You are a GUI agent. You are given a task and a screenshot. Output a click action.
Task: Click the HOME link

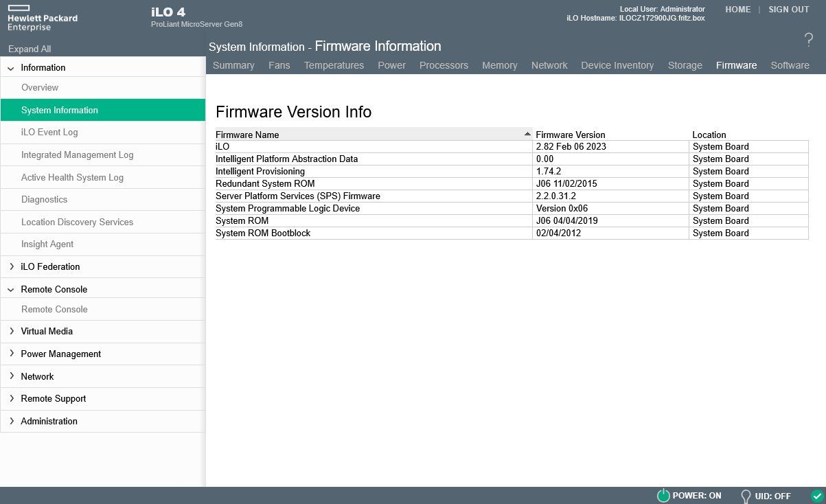[x=738, y=10]
